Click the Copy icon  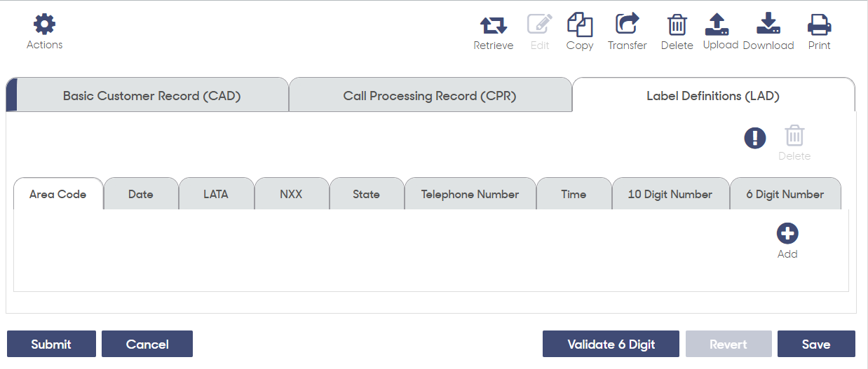tap(580, 25)
